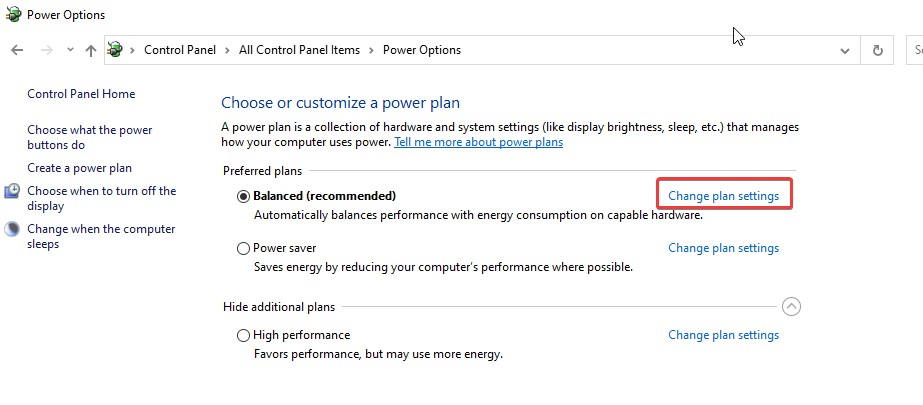Open Control Panel Home in sidebar
The image size is (923, 405).
[81, 94]
